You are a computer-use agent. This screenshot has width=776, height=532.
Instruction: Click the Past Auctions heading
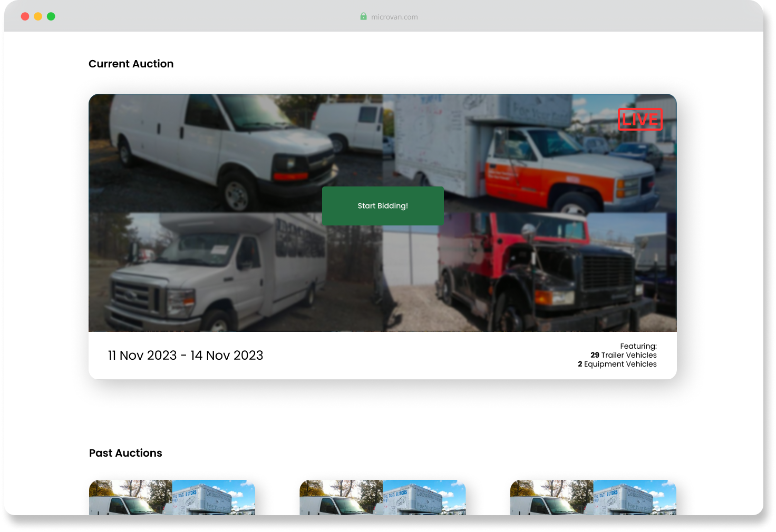(x=125, y=453)
